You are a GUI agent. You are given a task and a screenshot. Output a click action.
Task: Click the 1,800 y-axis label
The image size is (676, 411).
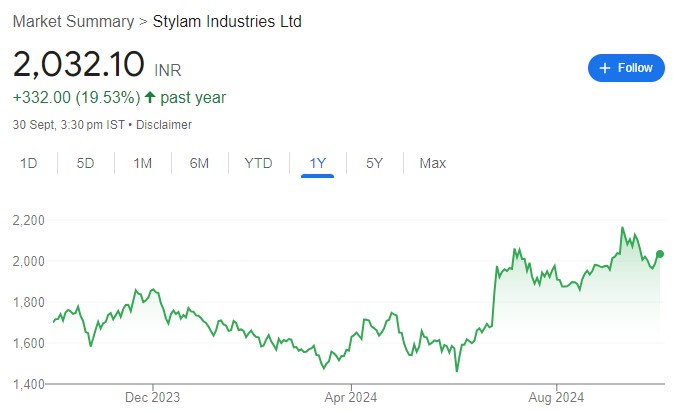(x=28, y=302)
